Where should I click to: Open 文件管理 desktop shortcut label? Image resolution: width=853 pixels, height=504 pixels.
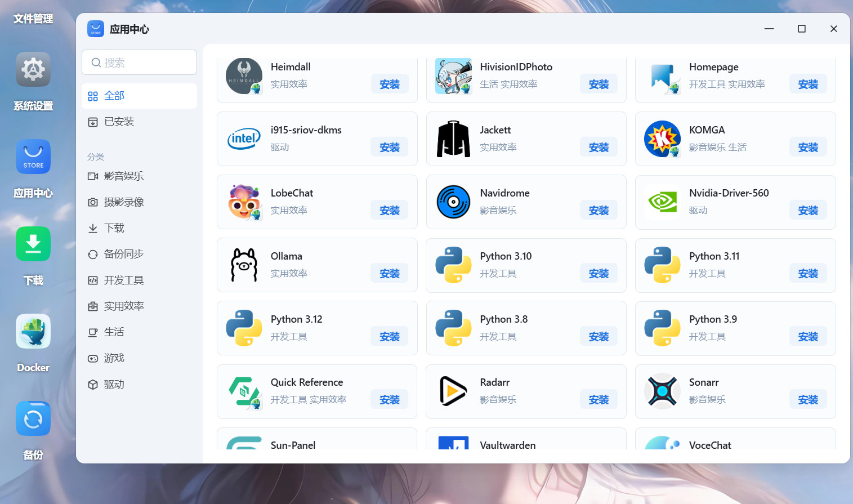tap(33, 19)
